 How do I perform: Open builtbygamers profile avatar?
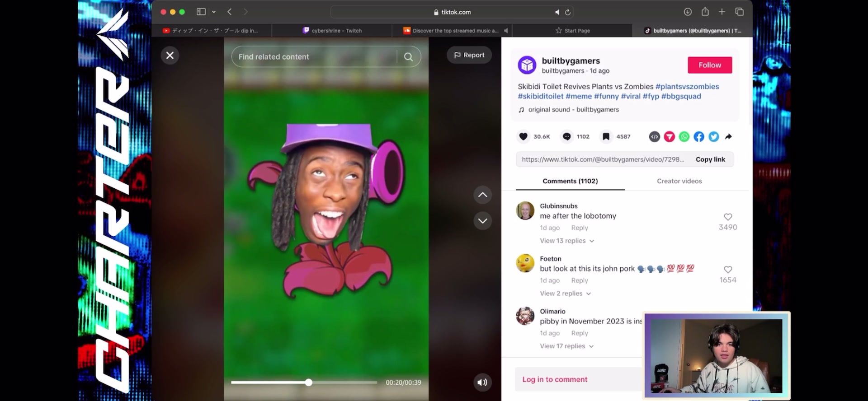pos(527,65)
